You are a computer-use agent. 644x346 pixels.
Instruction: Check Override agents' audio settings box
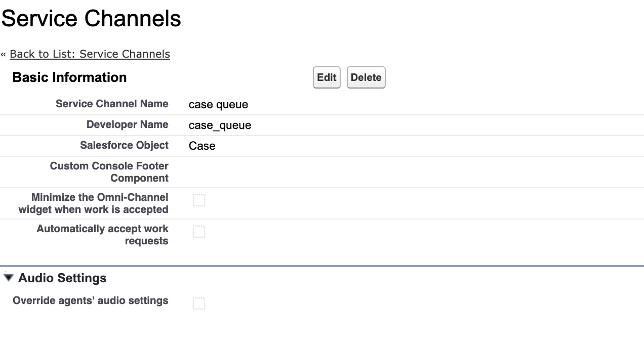(x=199, y=304)
